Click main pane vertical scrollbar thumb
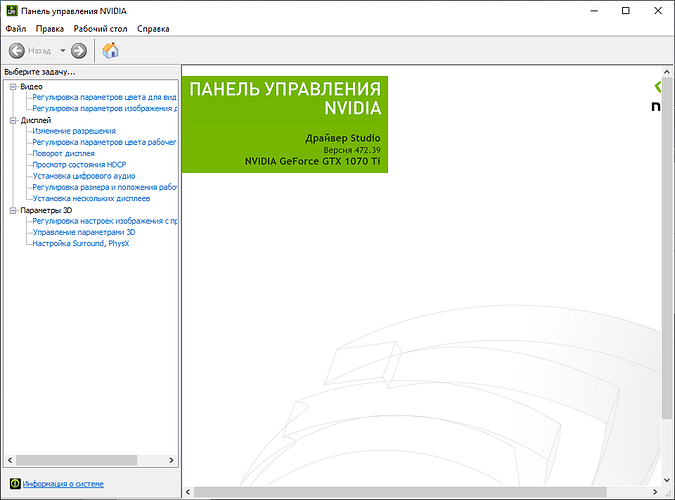The height and width of the screenshot is (500, 675). [667, 248]
